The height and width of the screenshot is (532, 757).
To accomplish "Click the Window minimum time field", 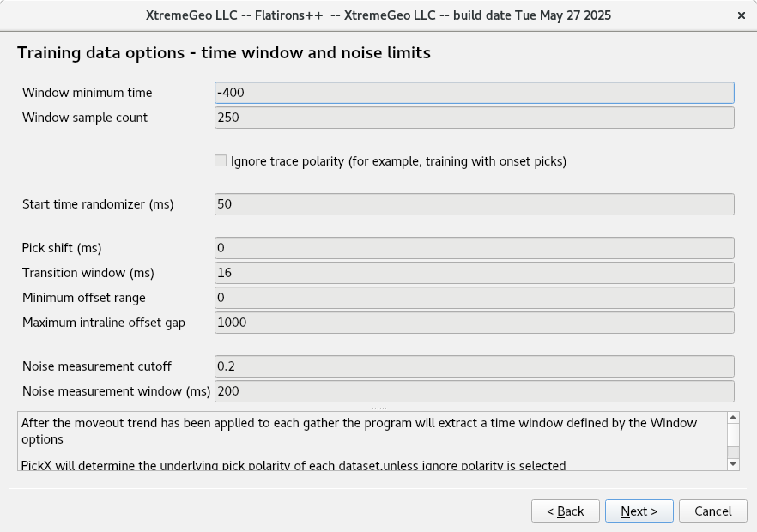I will pyautogui.click(x=475, y=93).
